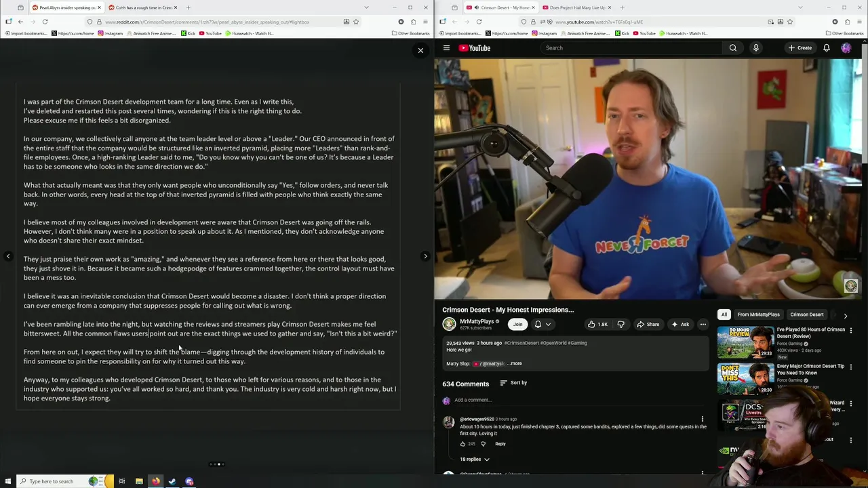The width and height of the screenshot is (868, 488).
Task: Open Other Bookmarks folder in the right window
Action: (x=844, y=33)
